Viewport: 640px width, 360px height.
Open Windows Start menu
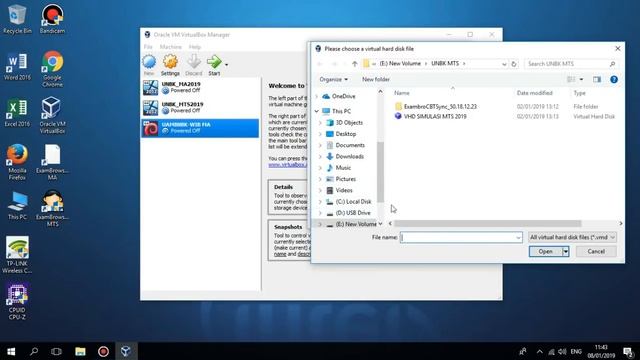pyautogui.click(x=11, y=351)
